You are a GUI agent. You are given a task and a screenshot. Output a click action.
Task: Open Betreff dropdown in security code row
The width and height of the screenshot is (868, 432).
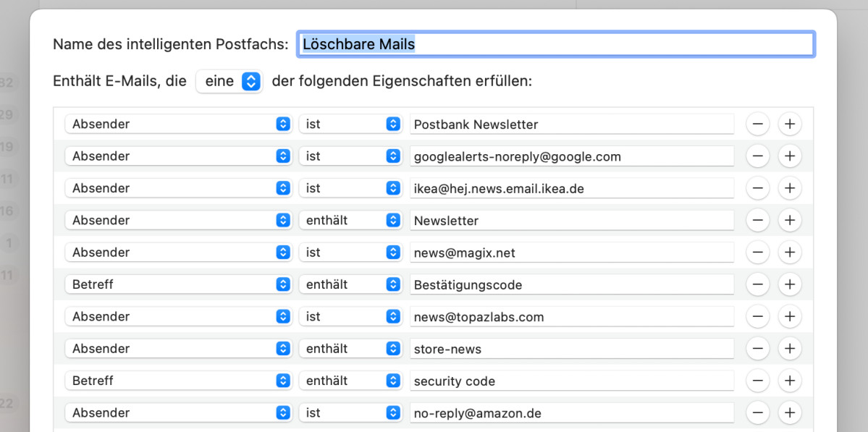click(178, 381)
